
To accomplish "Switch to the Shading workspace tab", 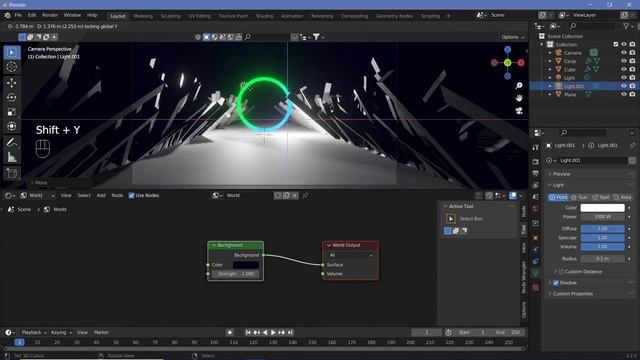I will (264, 16).
